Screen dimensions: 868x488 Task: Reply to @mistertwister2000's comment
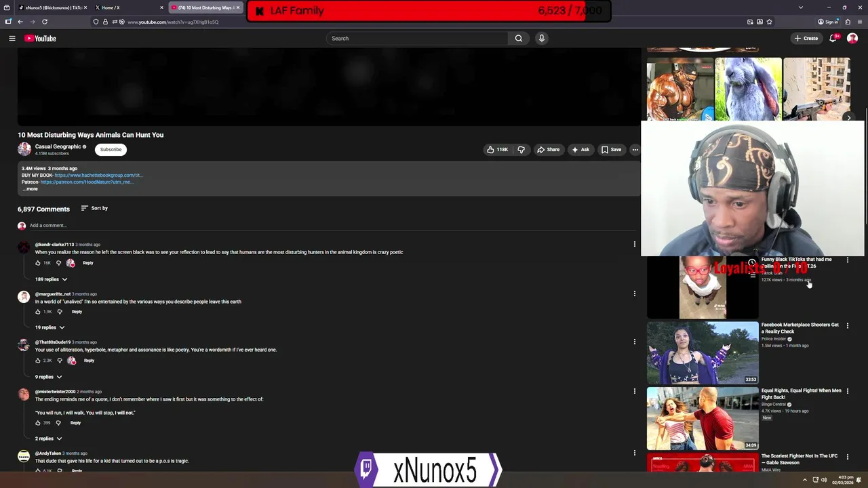point(75,423)
